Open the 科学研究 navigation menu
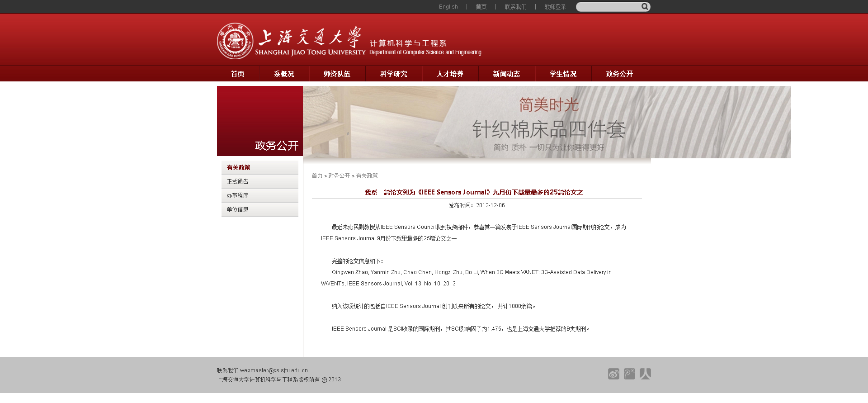Screen dimensions: 868x403 [x=393, y=74]
